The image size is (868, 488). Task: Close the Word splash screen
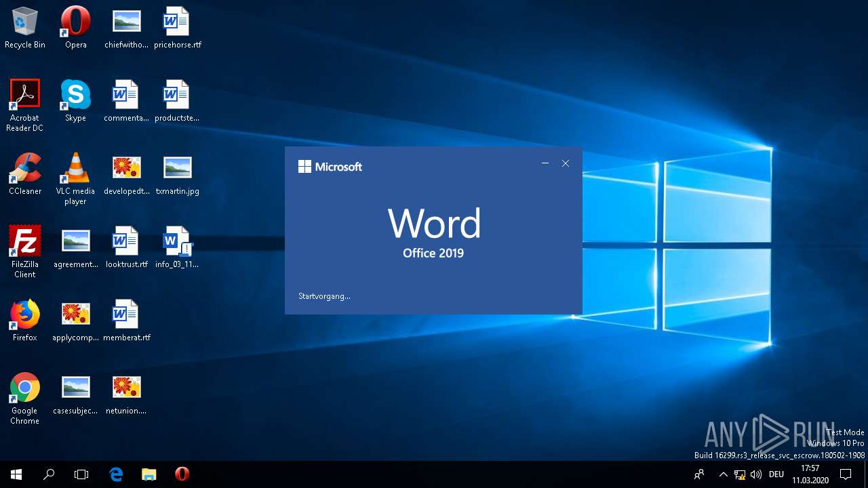pos(566,163)
